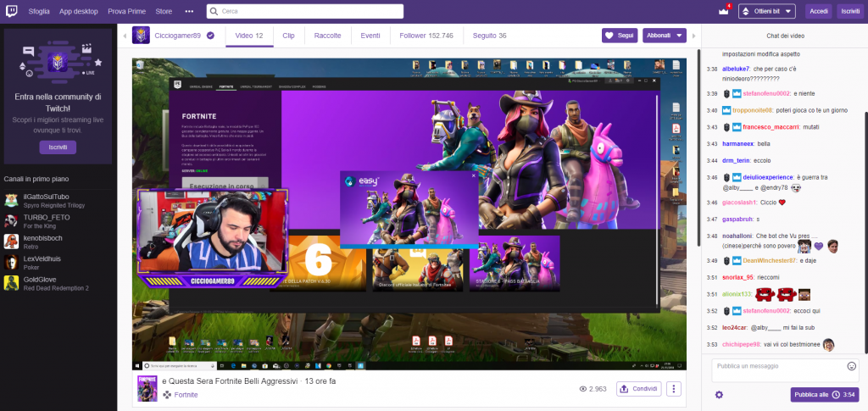Screen dimensions: 868x411
Task: Click the search magnifier icon
Action: 214,12
